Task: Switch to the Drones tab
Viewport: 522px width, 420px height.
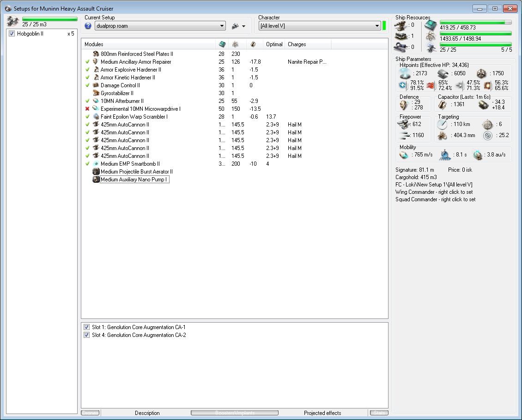Action: tap(90, 413)
